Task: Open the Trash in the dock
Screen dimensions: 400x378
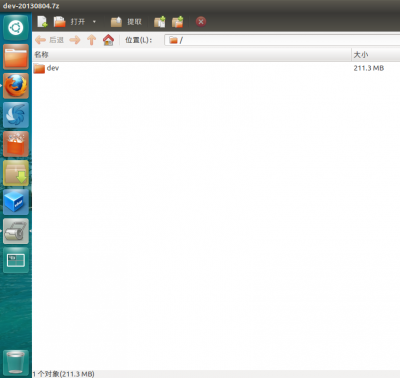Action: coord(16,362)
